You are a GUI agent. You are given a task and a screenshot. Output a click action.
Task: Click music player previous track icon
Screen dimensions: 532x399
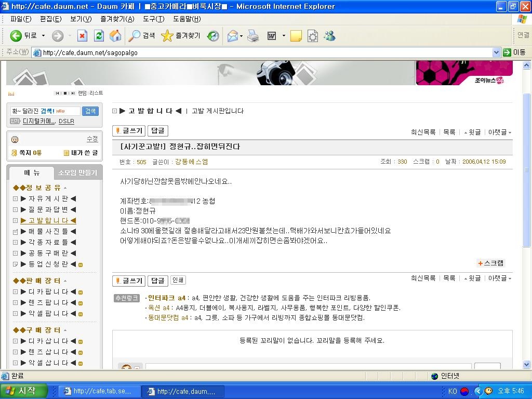point(57,93)
